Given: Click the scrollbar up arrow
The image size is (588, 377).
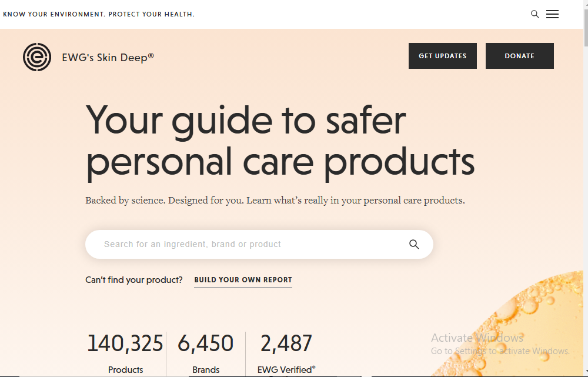Looking at the screenshot, I should coord(584,4).
